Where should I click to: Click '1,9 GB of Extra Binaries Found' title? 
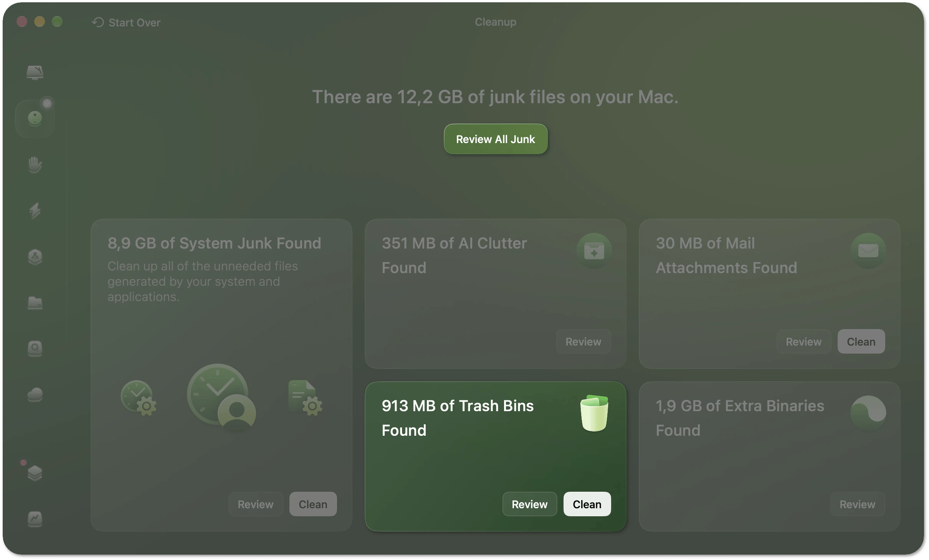[740, 418]
